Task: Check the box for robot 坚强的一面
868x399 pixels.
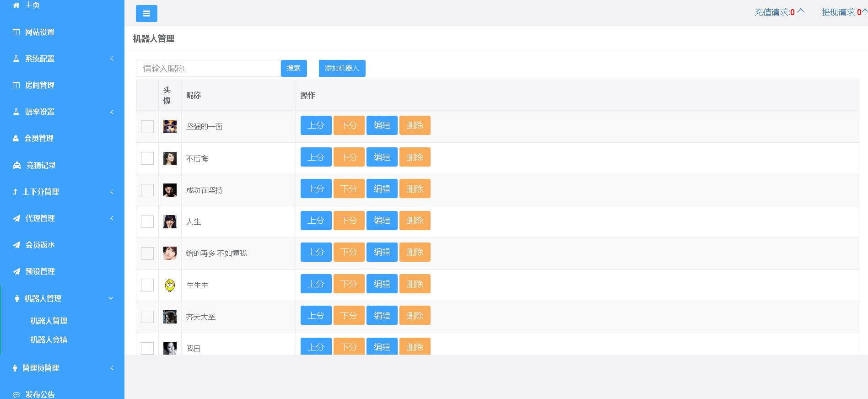Action: tap(147, 127)
